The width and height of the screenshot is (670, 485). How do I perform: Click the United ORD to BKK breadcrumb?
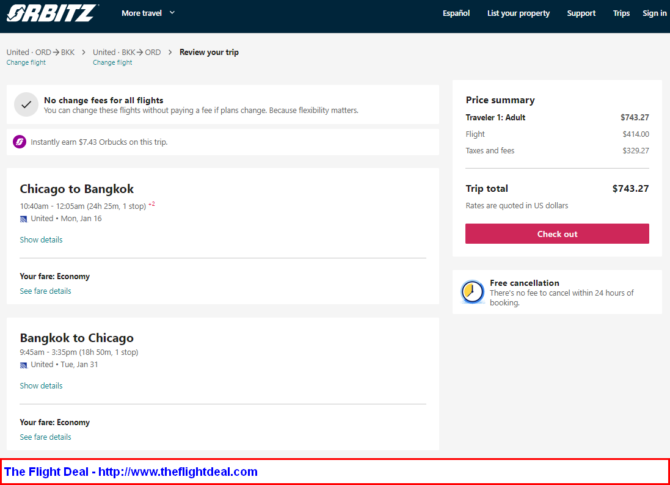pyautogui.click(x=40, y=52)
